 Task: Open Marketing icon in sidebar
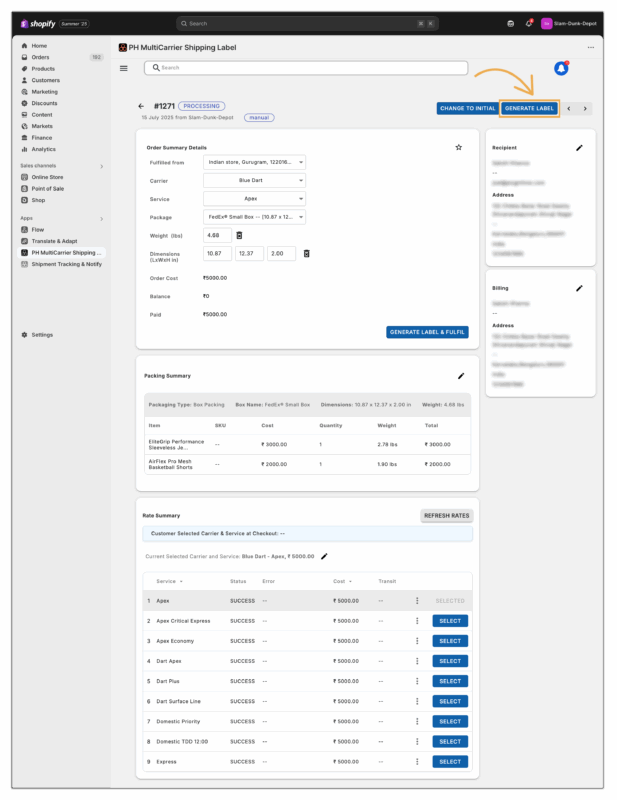(24, 92)
